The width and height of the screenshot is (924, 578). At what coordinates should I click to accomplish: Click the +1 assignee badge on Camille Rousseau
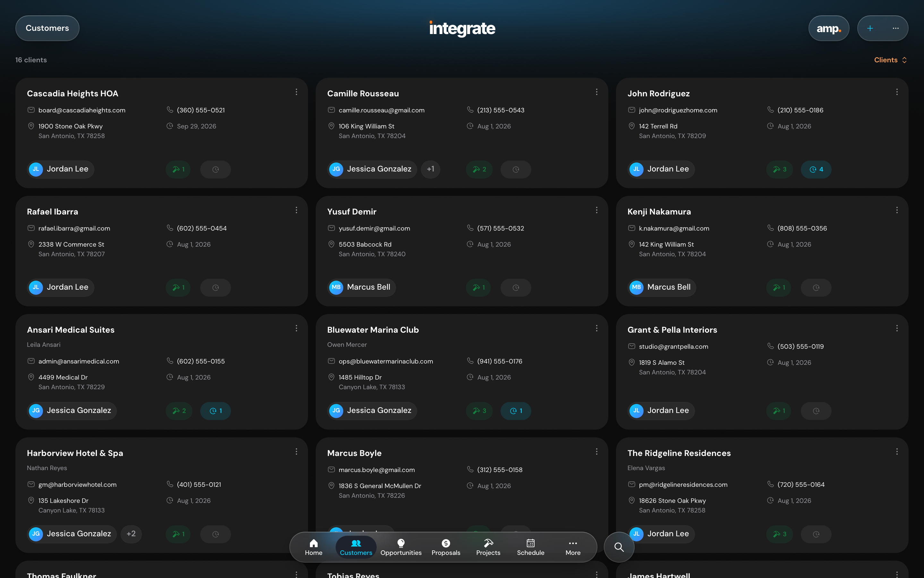tap(430, 169)
